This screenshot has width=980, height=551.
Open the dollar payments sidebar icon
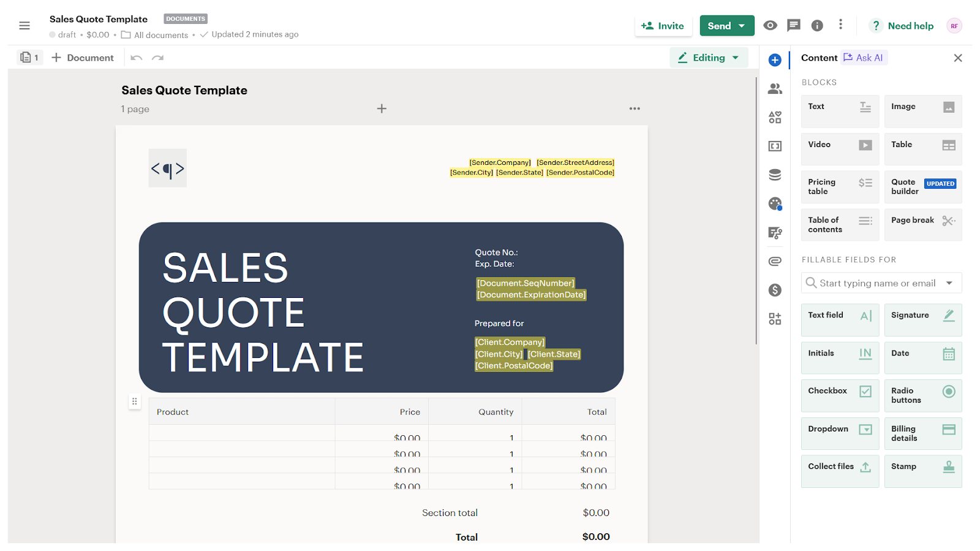pyautogui.click(x=775, y=290)
